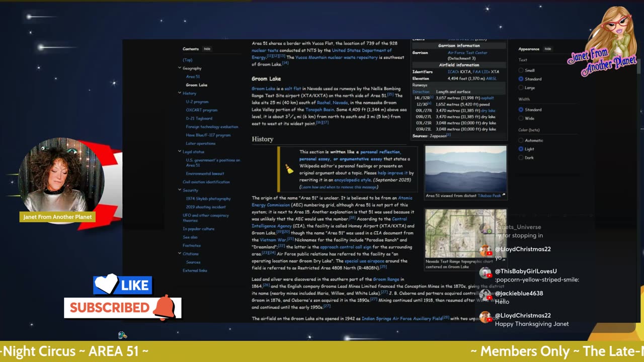Open the nuclear tests link

pyautogui.click(x=265, y=50)
